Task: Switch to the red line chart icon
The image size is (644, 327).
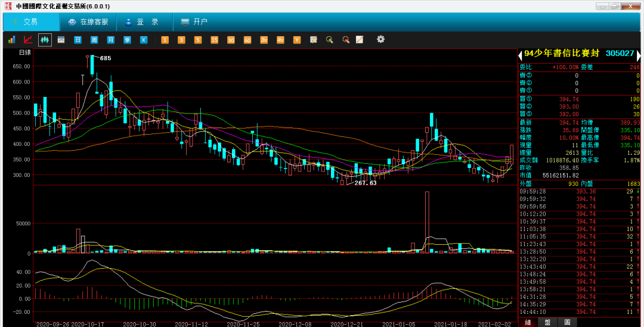Action: 28,40
